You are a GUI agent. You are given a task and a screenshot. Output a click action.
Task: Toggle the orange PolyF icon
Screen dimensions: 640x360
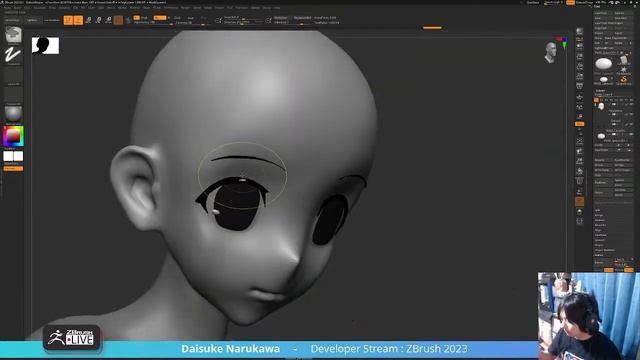(580, 201)
